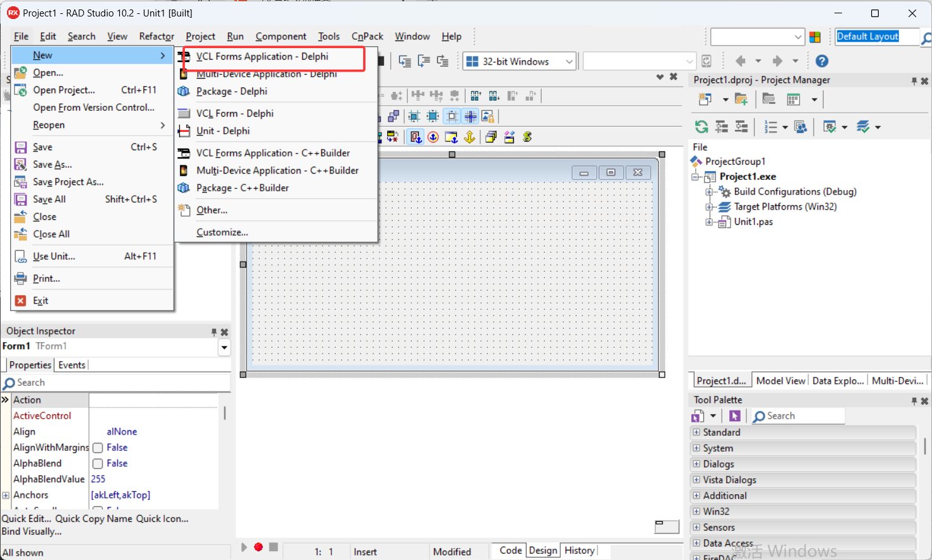Click the purple selection arrow in Tool Palette

pos(734,416)
